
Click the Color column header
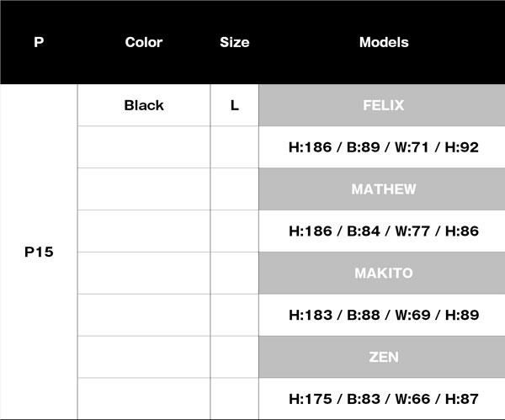coord(144,42)
